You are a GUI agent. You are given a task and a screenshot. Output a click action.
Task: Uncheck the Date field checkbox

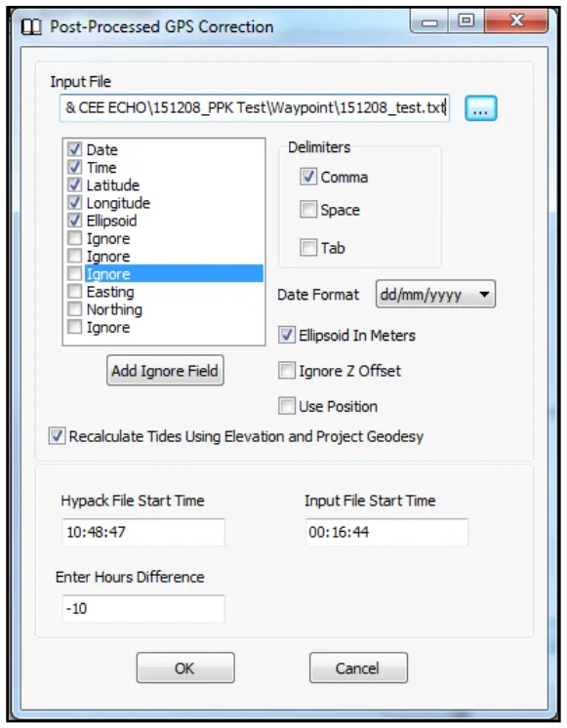click(x=74, y=149)
